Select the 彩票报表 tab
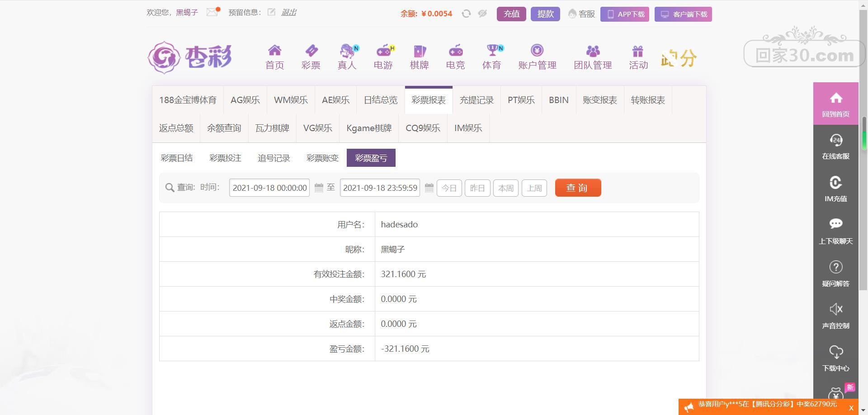Viewport: 868px width, 415px height. [429, 100]
